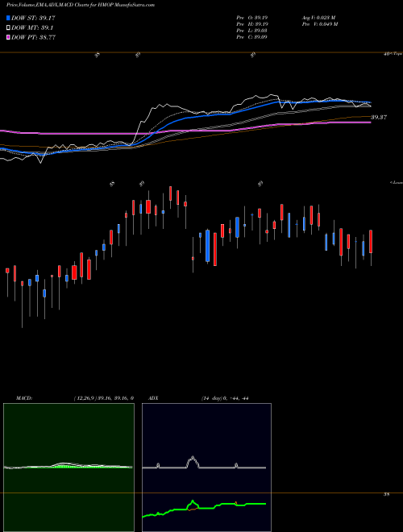The image size is (403, 532).
Task: Click the Avg V: 0.023 M value
Action: [x=318, y=18]
